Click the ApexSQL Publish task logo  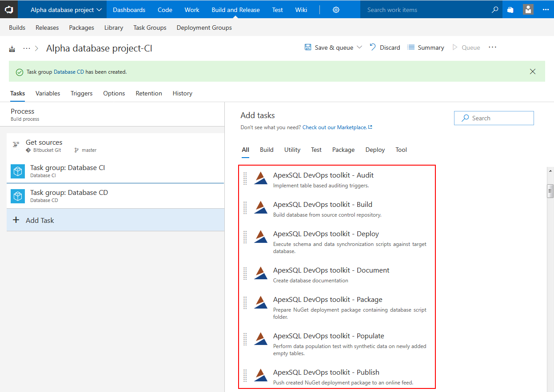pos(261,375)
